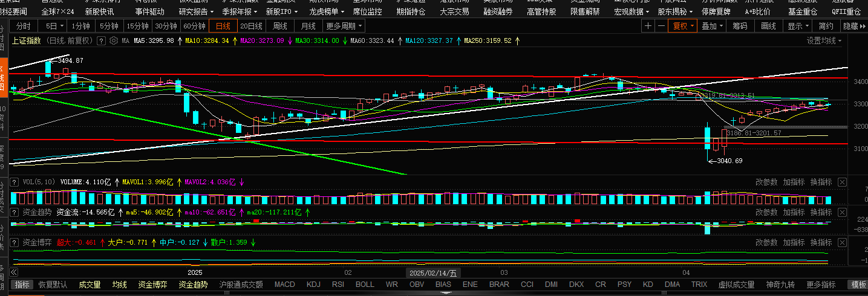Open 复权 adjustment dropdown
868x296 pixels.
(684, 26)
